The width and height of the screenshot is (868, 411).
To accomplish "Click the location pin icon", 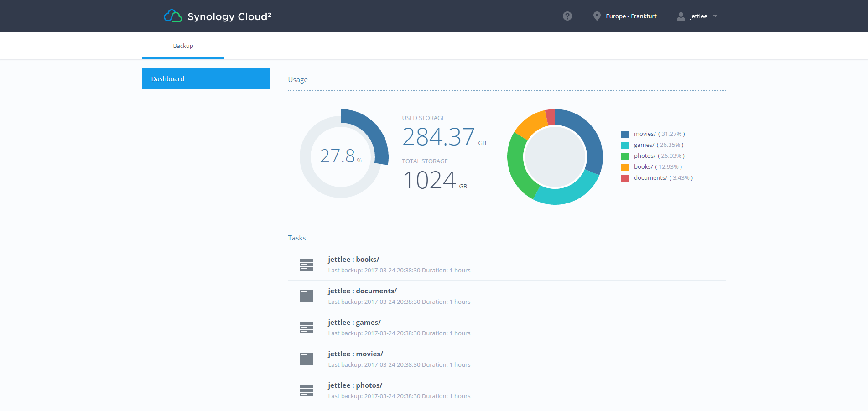I will pos(597,16).
